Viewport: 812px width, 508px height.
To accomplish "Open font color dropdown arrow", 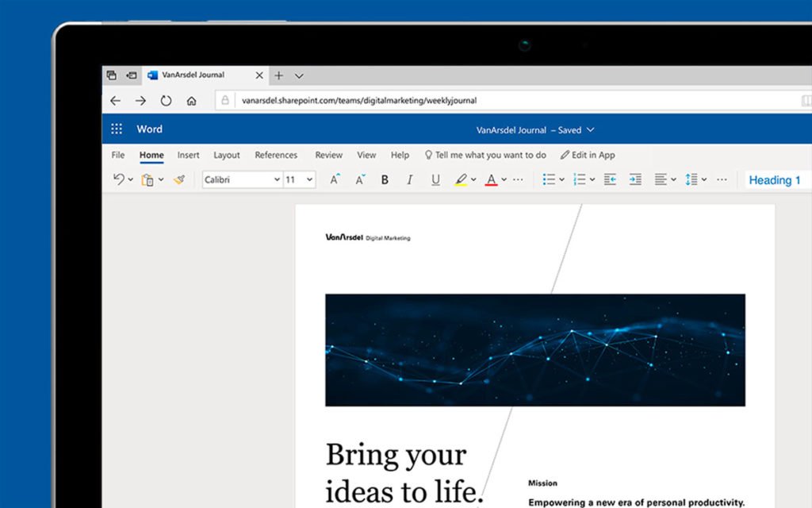I will coord(504,180).
